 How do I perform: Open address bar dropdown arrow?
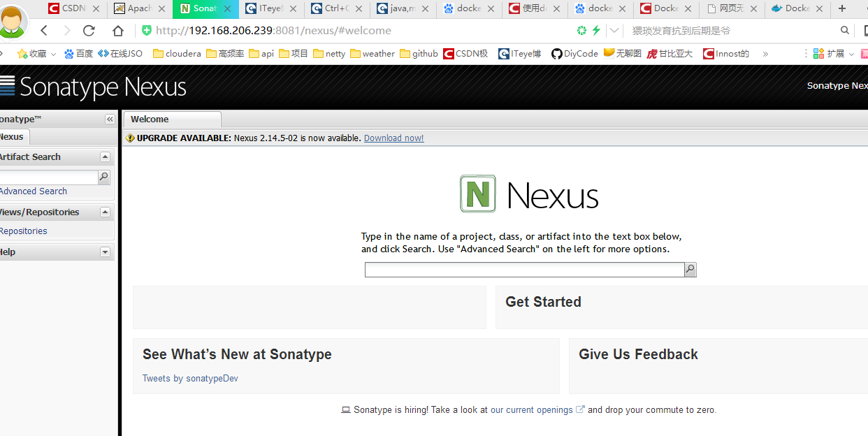click(614, 31)
